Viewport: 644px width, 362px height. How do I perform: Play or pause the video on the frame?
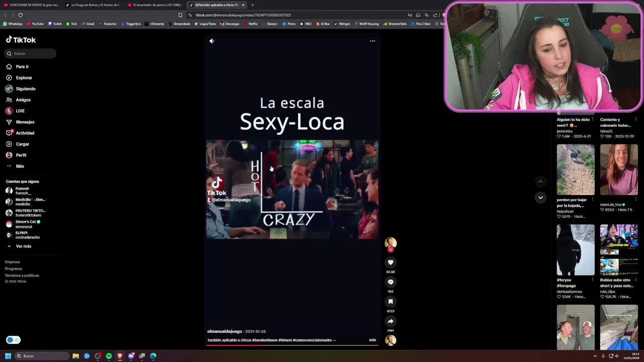(292, 189)
